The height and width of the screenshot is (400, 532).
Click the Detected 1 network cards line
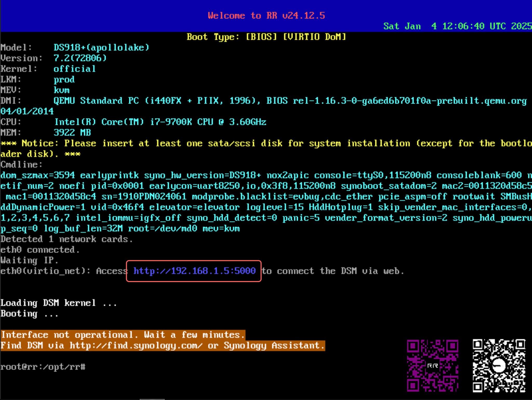tap(66, 239)
